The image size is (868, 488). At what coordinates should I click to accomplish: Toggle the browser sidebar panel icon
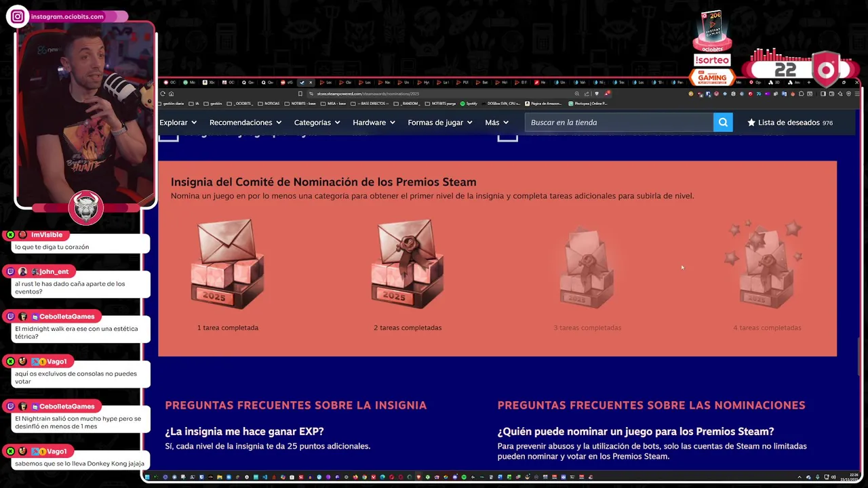pyautogui.click(x=823, y=94)
